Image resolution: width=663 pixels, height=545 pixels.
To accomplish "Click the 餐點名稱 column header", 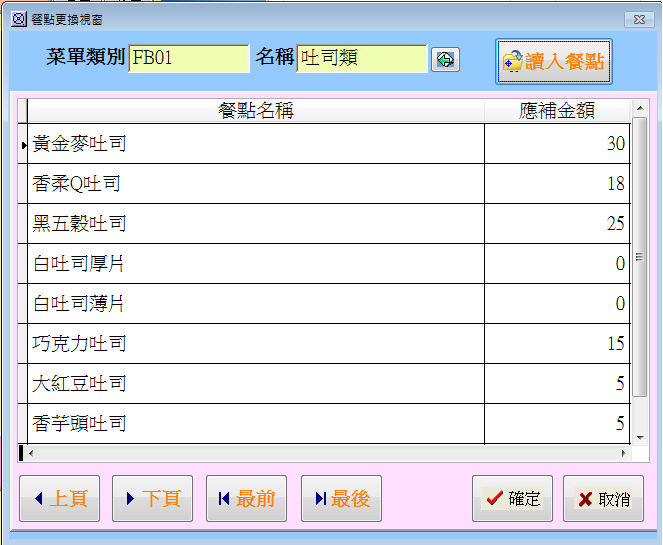I will [x=255, y=110].
